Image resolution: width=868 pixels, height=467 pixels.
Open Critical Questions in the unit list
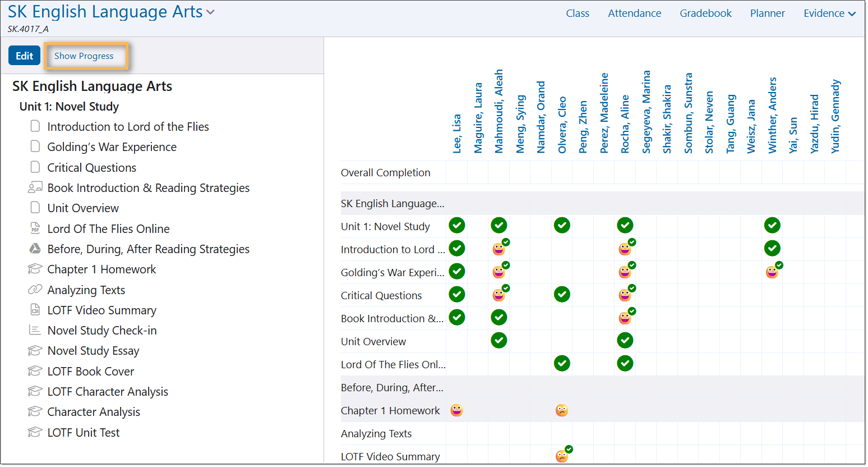tap(92, 167)
